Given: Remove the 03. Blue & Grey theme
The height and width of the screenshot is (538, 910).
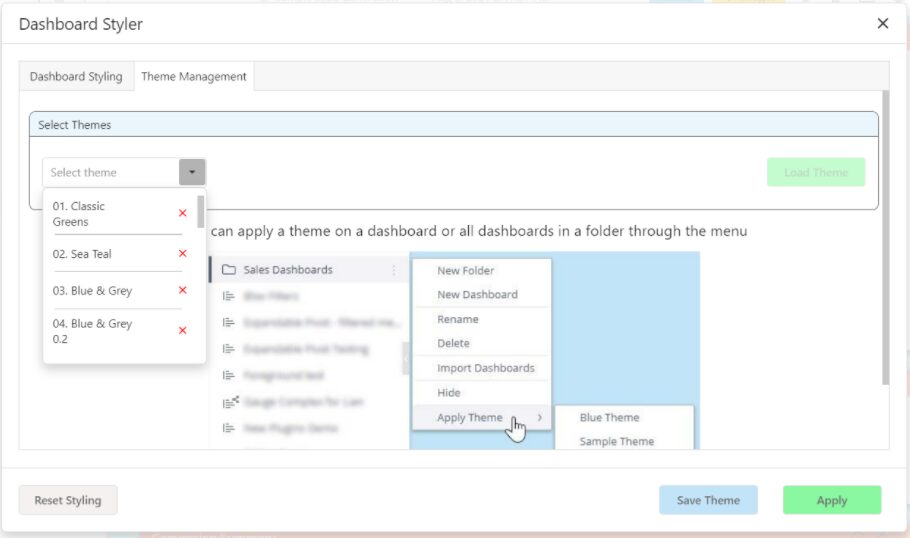Looking at the screenshot, I should 182,290.
